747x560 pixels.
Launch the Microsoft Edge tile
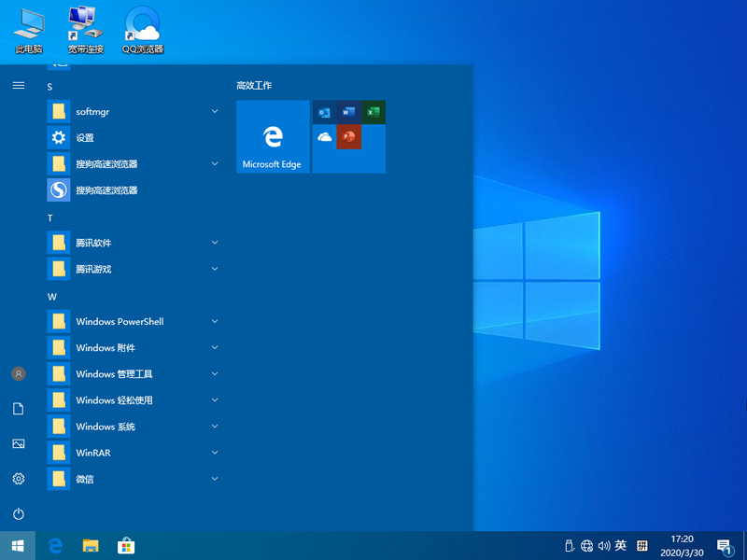pos(273,136)
